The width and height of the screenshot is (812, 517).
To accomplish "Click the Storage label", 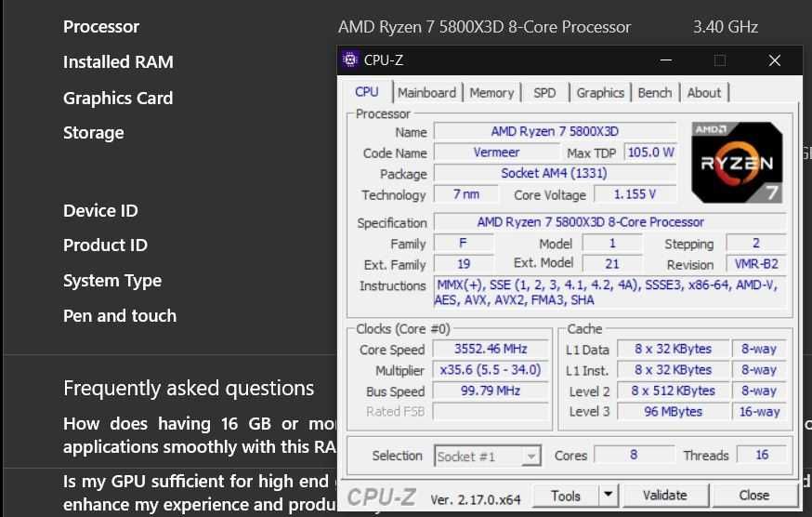I will tap(93, 133).
